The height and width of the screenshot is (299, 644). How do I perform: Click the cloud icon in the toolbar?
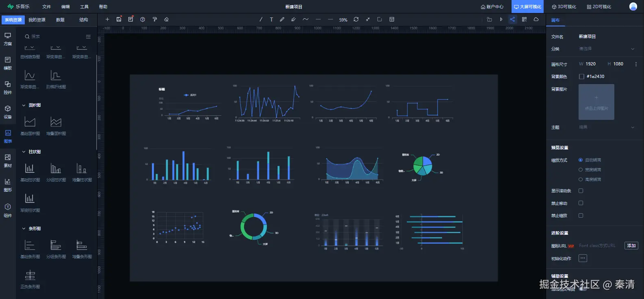click(x=536, y=19)
